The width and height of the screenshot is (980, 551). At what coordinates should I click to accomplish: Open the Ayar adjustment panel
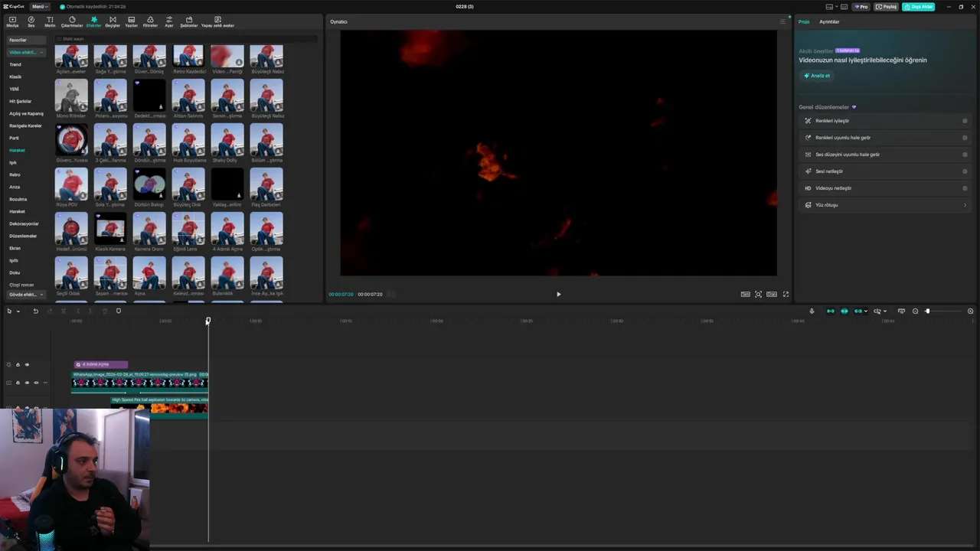(x=169, y=21)
